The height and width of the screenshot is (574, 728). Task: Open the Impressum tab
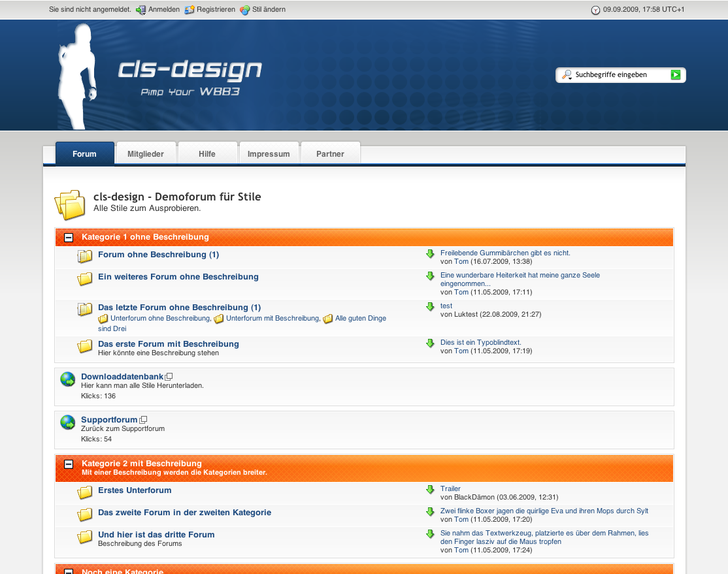[269, 154]
